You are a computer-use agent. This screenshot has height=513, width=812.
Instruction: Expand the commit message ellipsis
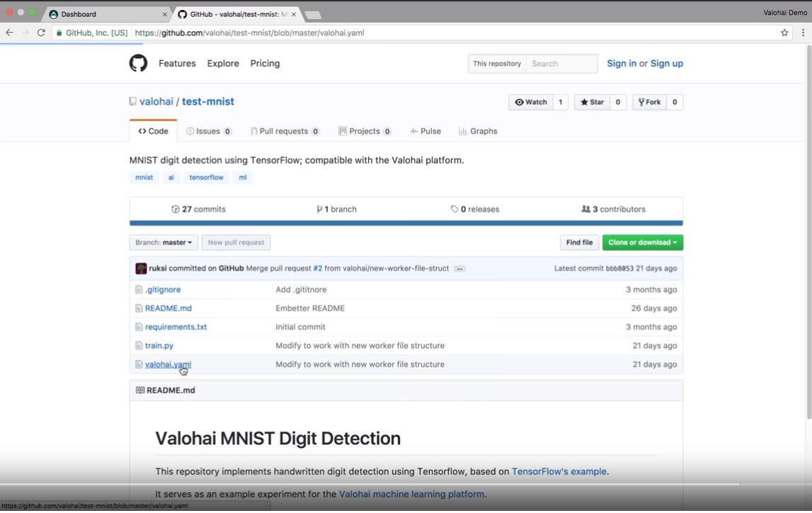click(459, 269)
